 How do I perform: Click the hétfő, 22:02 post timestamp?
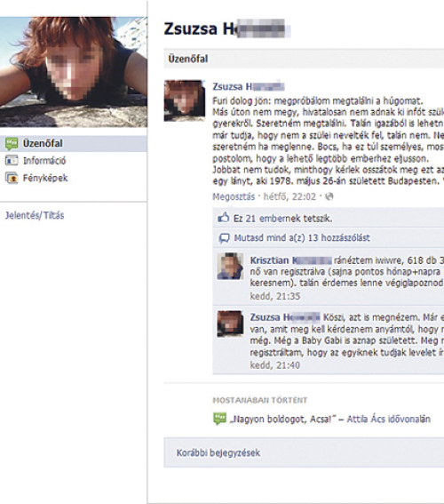point(289,196)
